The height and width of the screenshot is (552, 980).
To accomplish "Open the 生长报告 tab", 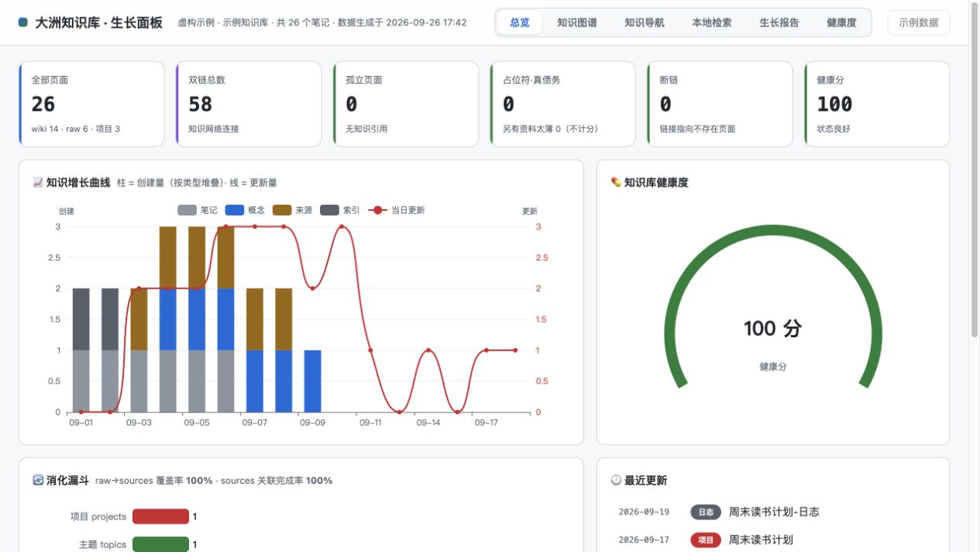I will coord(779,22).
